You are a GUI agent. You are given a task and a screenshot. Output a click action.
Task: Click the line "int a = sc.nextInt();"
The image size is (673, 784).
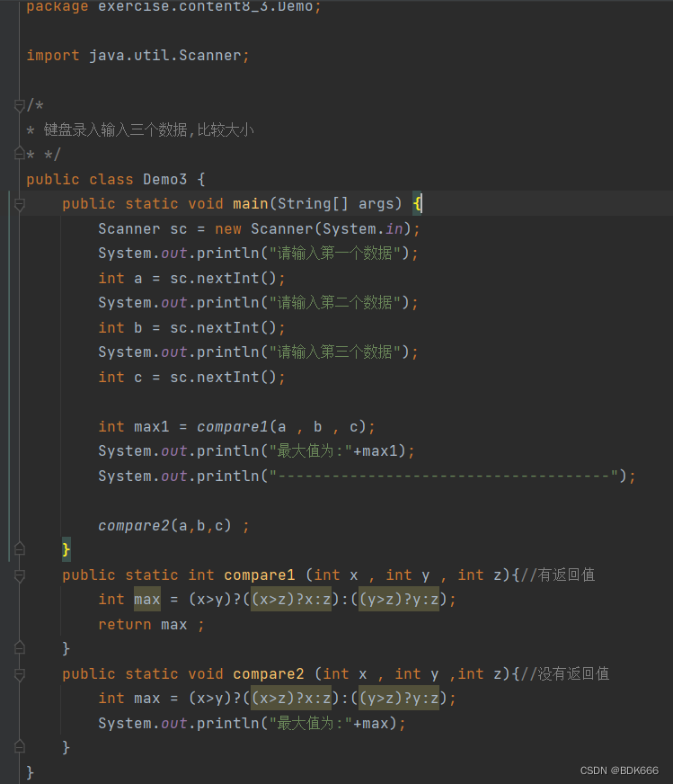click(191, 278)
